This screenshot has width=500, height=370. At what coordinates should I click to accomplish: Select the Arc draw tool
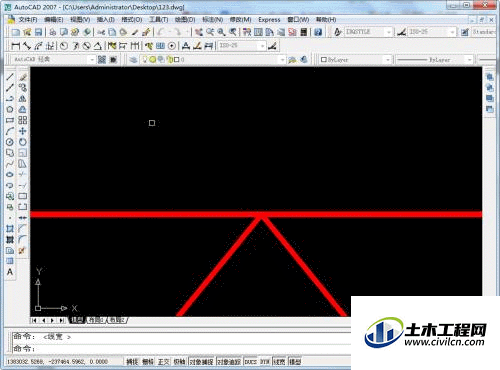click(10, 131)
